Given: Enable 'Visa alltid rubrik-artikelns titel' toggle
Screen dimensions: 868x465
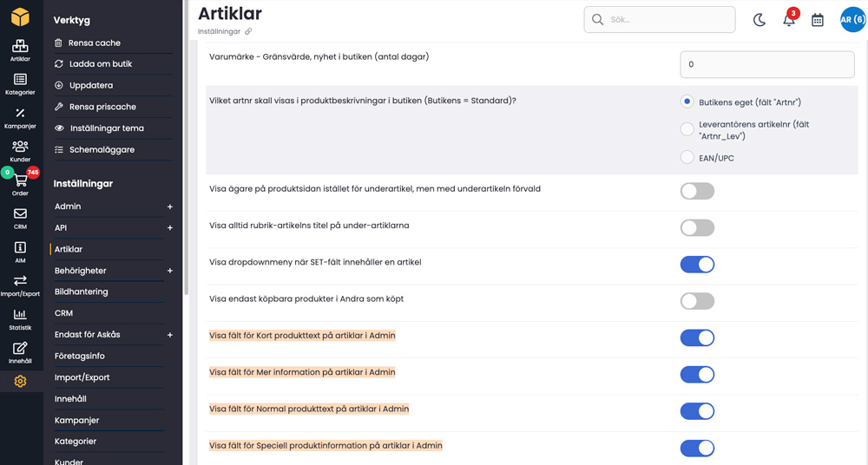Looking at the screenshot, I should [x=697, y=227].
